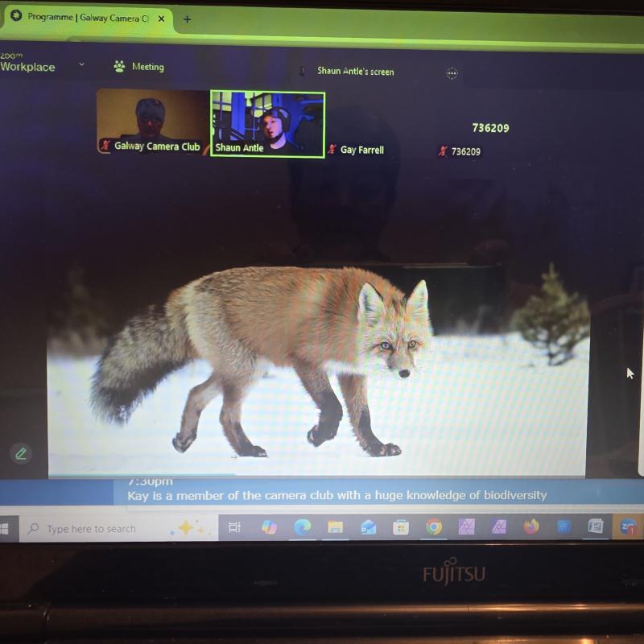The width and height of the screenshot is (644, 644).
Task: Open the more options ellipsis beside screen share
Action: coord(452,73)
